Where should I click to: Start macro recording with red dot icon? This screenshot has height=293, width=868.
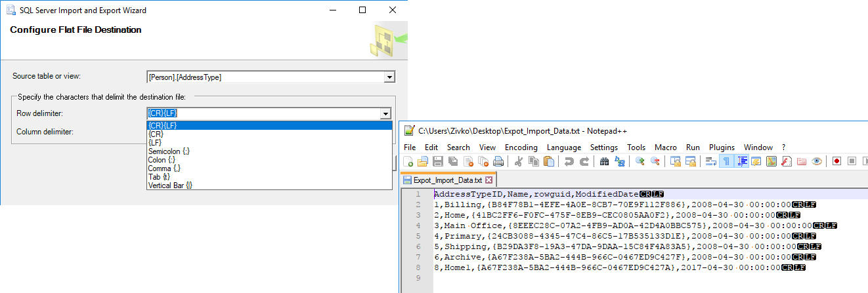[x=836, y=161]
